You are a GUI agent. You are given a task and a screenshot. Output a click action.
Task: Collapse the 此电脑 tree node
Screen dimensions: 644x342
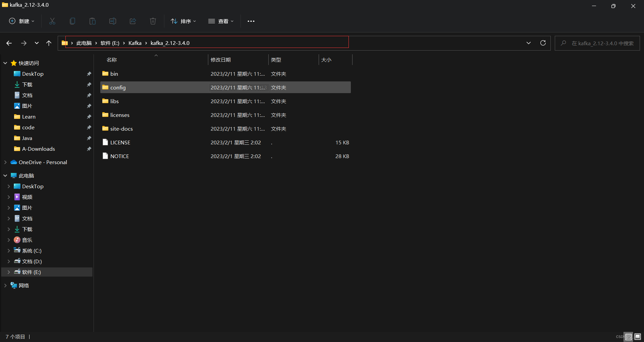[x=5, y=176]
